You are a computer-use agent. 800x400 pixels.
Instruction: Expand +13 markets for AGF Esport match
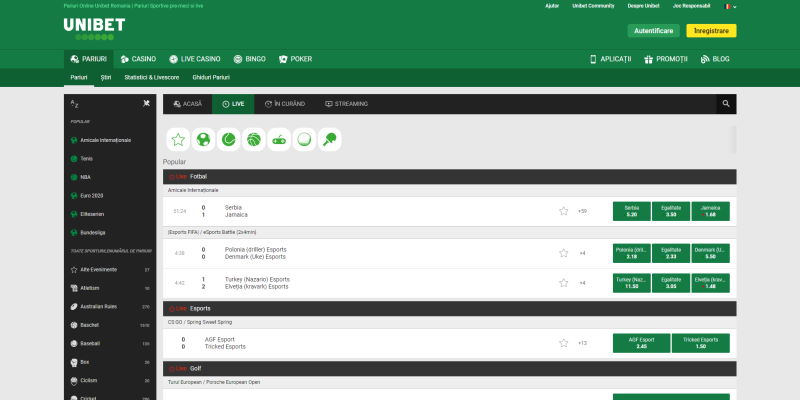point(582,343)
